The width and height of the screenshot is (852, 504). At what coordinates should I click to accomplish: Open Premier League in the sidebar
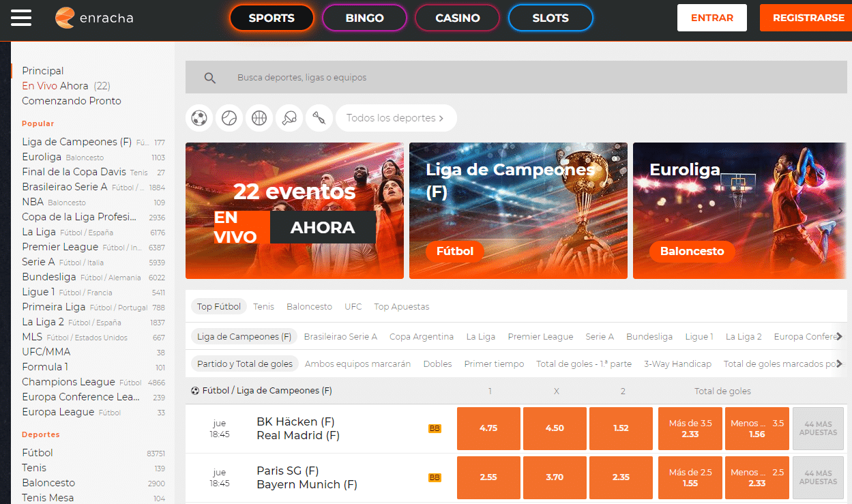click(x=60, y=247)
